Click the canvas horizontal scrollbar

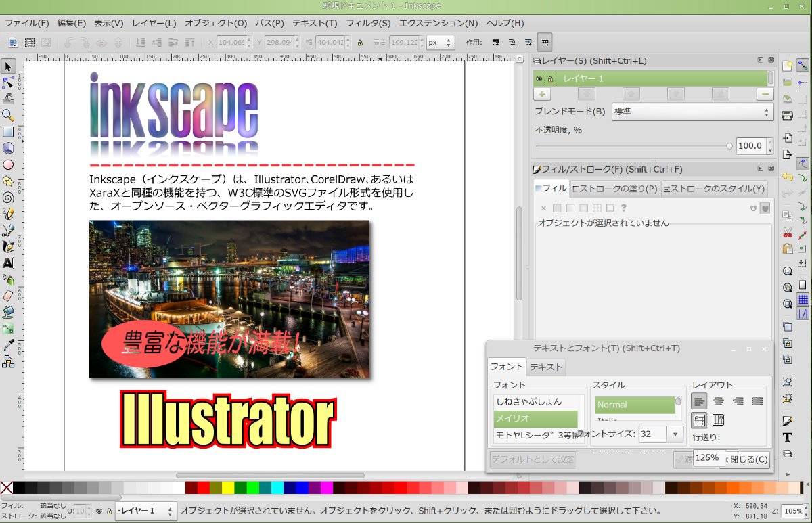pos(270,476)
